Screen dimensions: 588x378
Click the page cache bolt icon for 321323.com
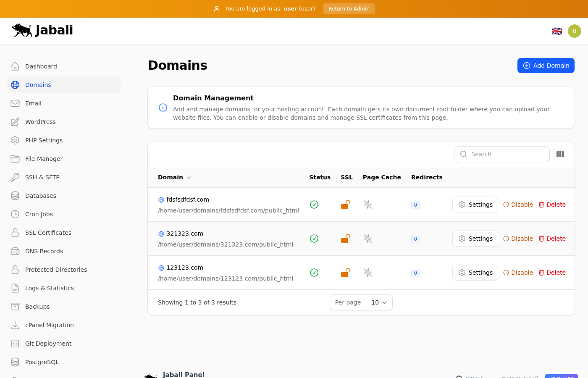368,239
